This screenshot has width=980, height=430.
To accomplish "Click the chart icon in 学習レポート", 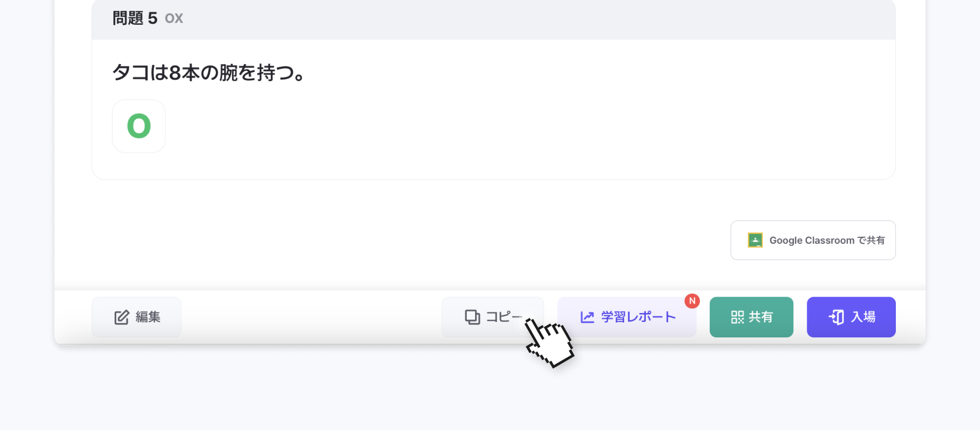I will pos(588,317).
